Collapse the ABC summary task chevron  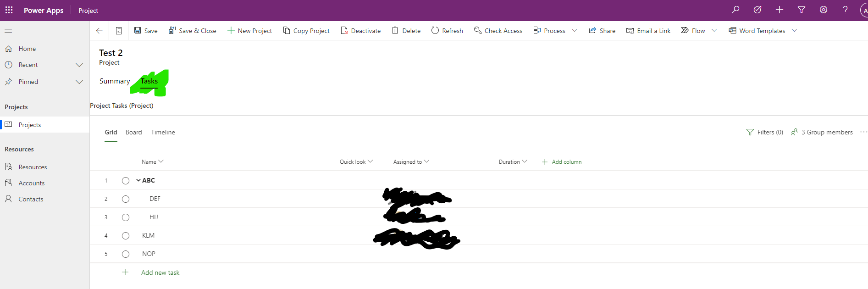(x=138, y=180)
